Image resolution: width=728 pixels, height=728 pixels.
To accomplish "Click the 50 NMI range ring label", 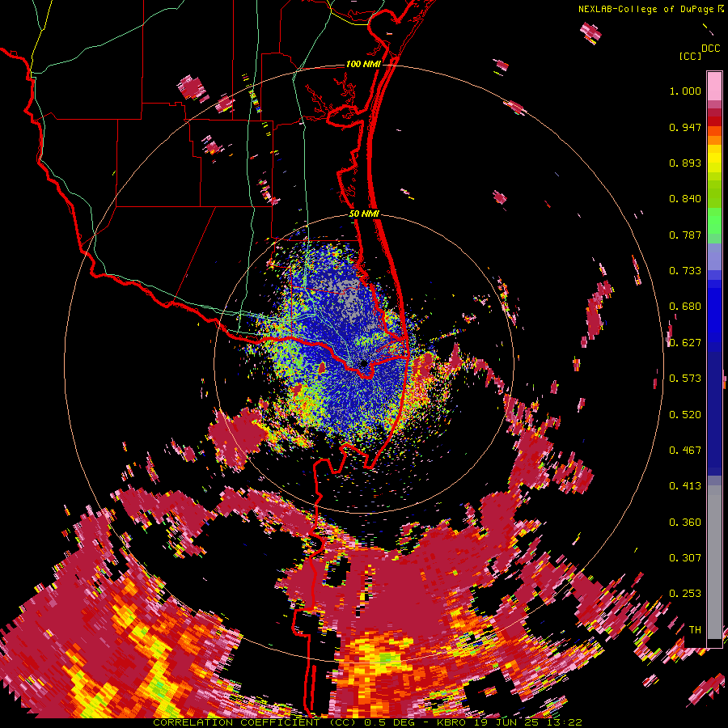I will click(x=364, y=214).
